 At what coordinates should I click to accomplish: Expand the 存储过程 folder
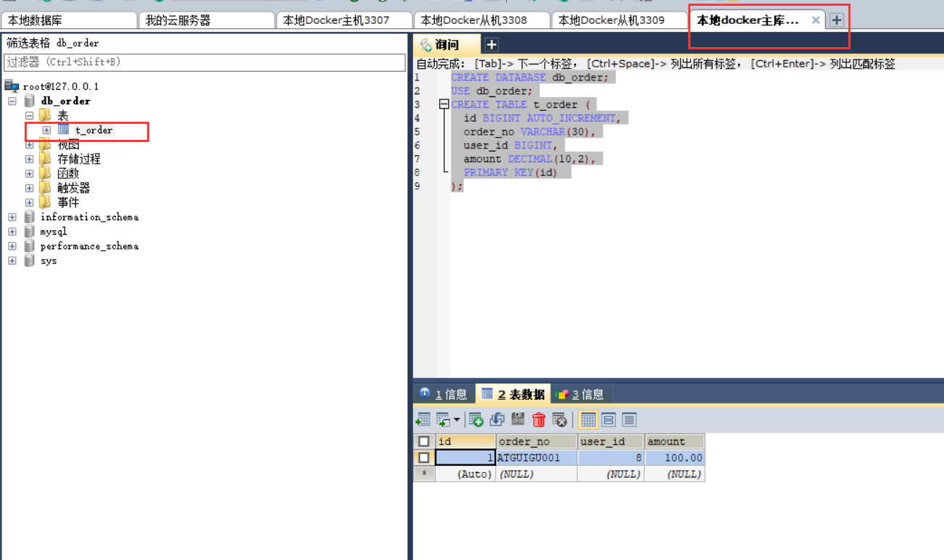29,159
